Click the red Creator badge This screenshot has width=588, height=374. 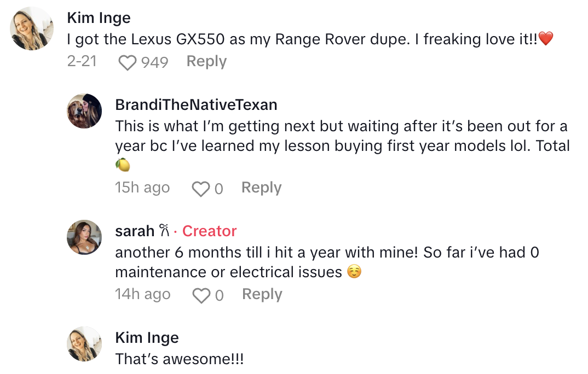point(209,231)
